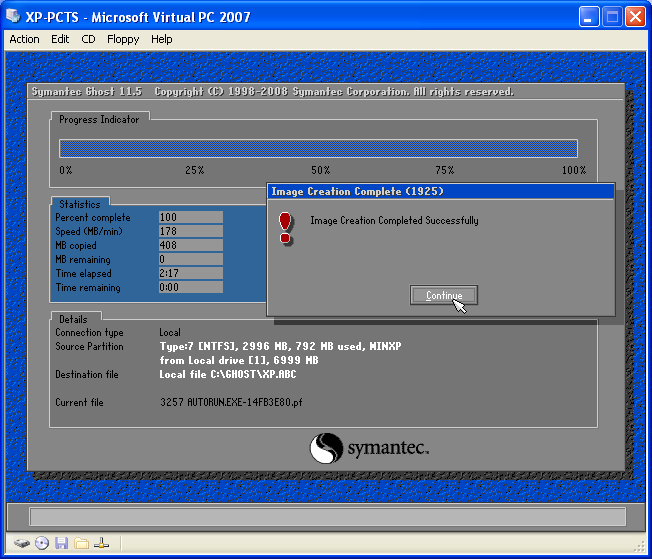Click the CD drive status bar icon
Screen dimensions: 652x559
pyautogui.click(x=42, y=543)
